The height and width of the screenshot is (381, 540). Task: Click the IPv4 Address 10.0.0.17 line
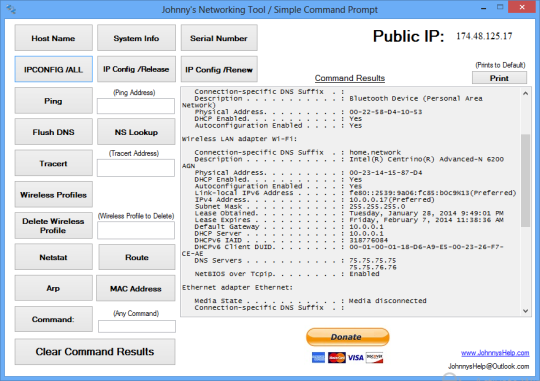tap(314, 199)
